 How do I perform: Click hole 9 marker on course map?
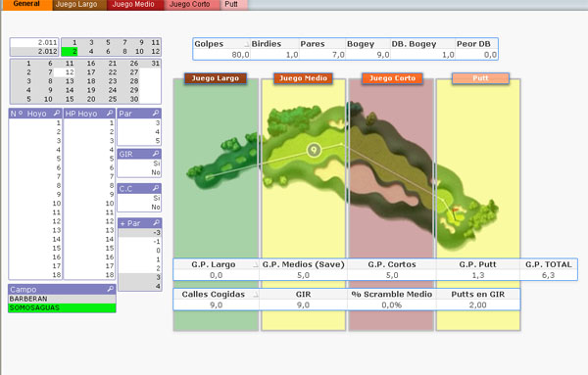(314, 150)
